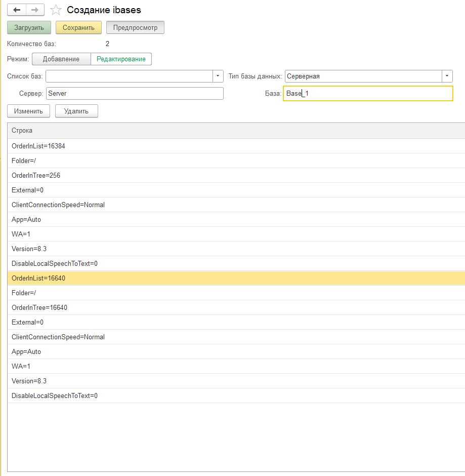Select External=0 row below OrderInTree=16640

(x=236, y=323)
